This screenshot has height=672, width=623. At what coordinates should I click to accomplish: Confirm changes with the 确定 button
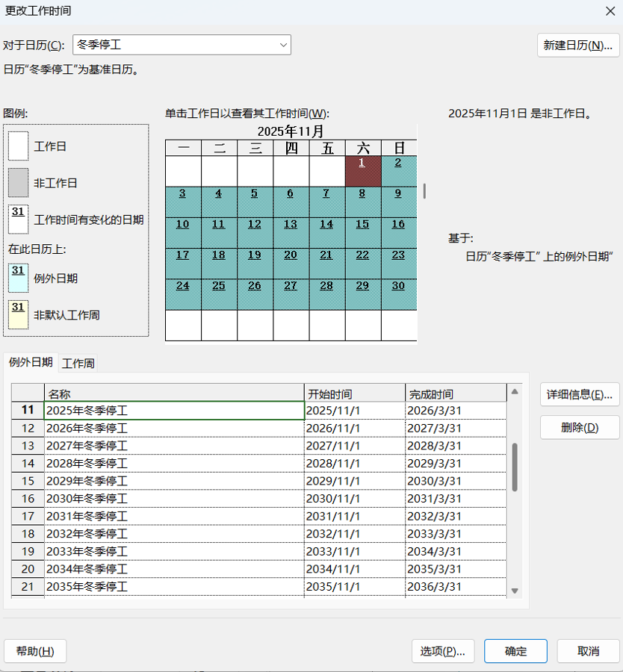click(515, 651)
